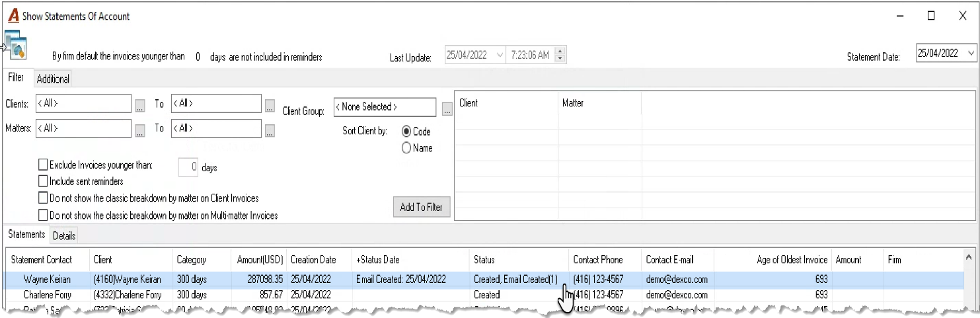Open the Clients from browse ellipsis button
Image resolution: width=980 pixels, height=318 pixels.
(x=139, y=104)
